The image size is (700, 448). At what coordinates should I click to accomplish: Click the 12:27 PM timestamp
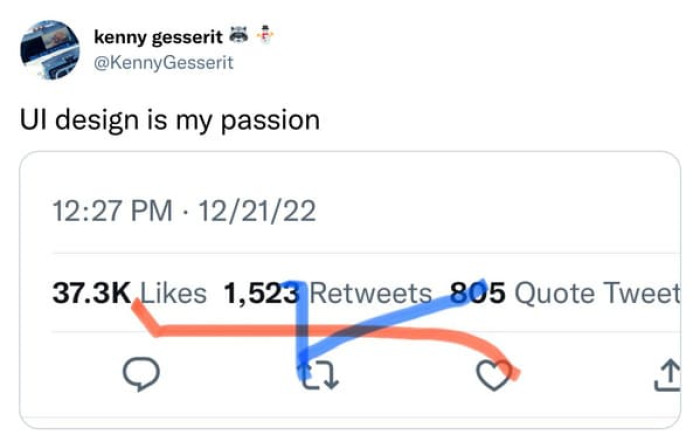pos(111,212)
